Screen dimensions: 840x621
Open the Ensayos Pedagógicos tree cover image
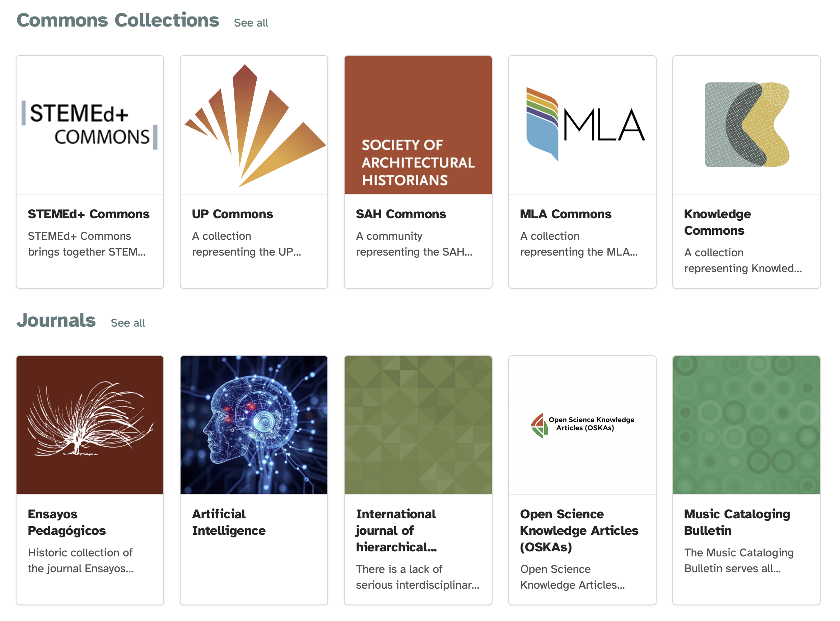pos(89,424)
